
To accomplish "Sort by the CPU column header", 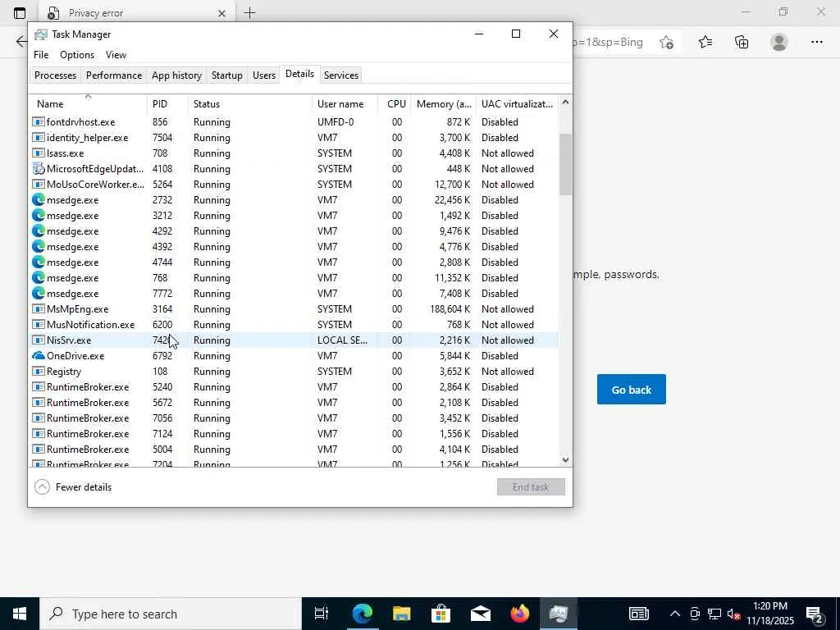I will coord(395,104).
